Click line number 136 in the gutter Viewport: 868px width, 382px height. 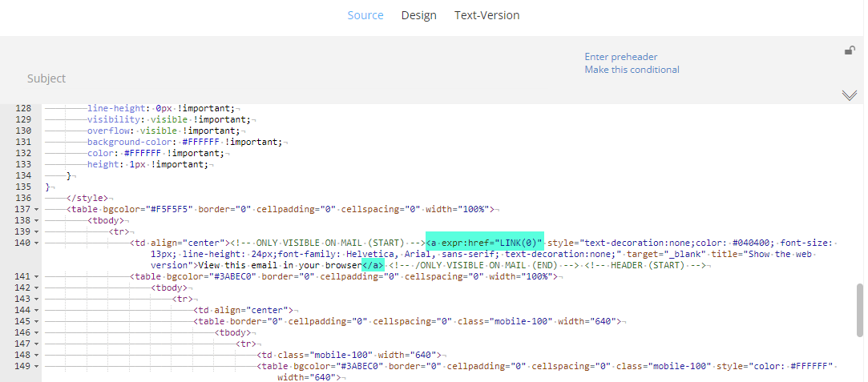23,198
